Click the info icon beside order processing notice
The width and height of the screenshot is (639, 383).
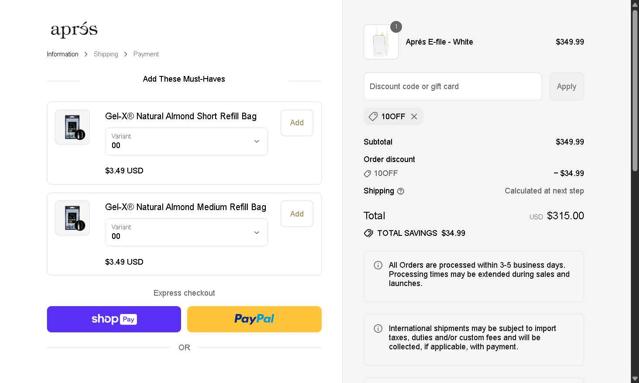[x=378, y=265]
